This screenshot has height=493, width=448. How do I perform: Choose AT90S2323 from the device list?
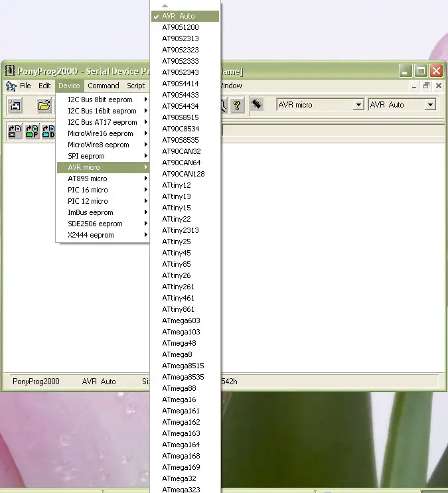pos(185,50)
